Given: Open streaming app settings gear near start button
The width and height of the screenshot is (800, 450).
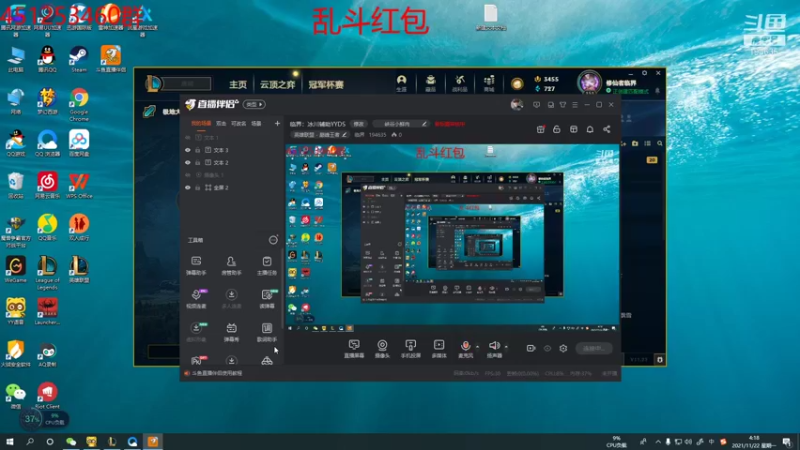Looking at the screenshot, I should (x=563, y=348).
